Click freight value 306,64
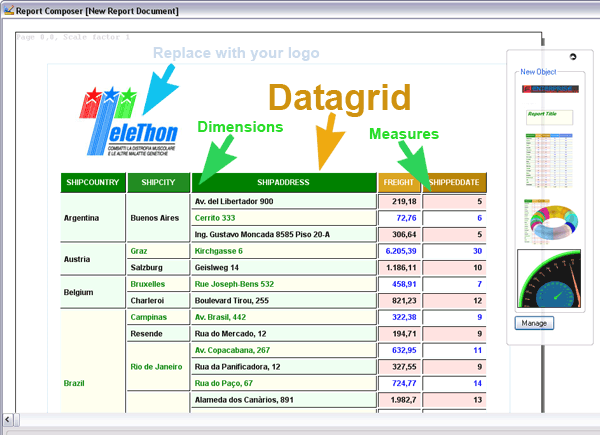The image size is (600, 435). (x=399, y=235)
